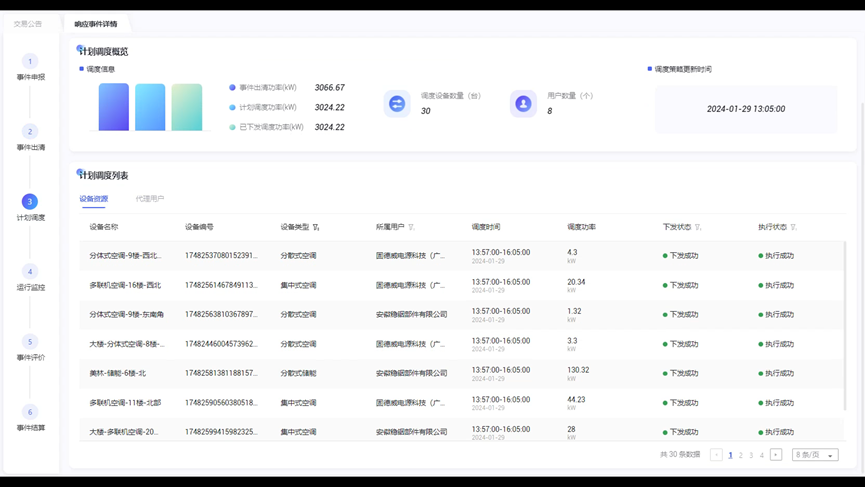The image size is (865, 487).
Task: Click the table vertical scrollbar
Action: [x=845, y=325]
